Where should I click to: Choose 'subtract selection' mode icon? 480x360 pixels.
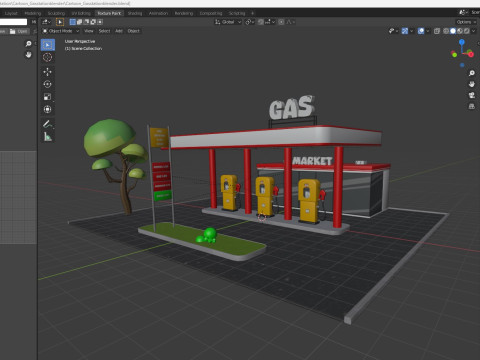86,22
